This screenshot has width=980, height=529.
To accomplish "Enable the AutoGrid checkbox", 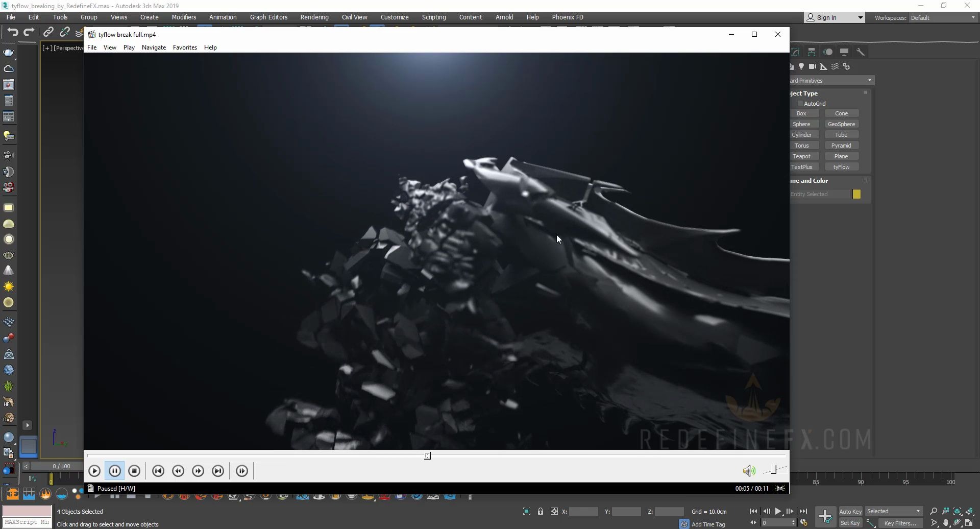I will coord(800,103).
